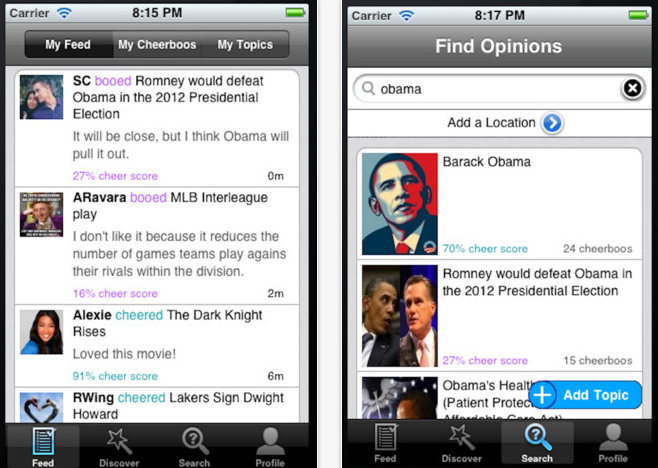The image size is (658, 468).
Task: Switch to My Topics segment
Action: (245, 44)
